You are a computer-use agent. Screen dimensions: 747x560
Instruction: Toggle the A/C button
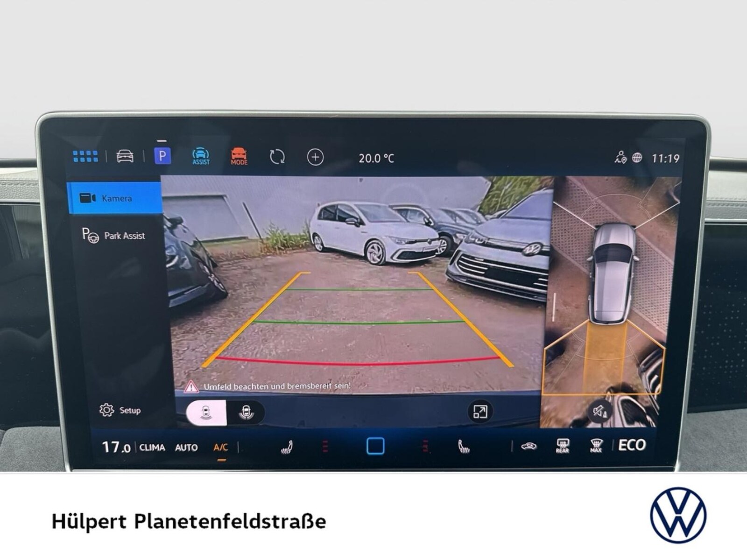click(x=221, y=447)
